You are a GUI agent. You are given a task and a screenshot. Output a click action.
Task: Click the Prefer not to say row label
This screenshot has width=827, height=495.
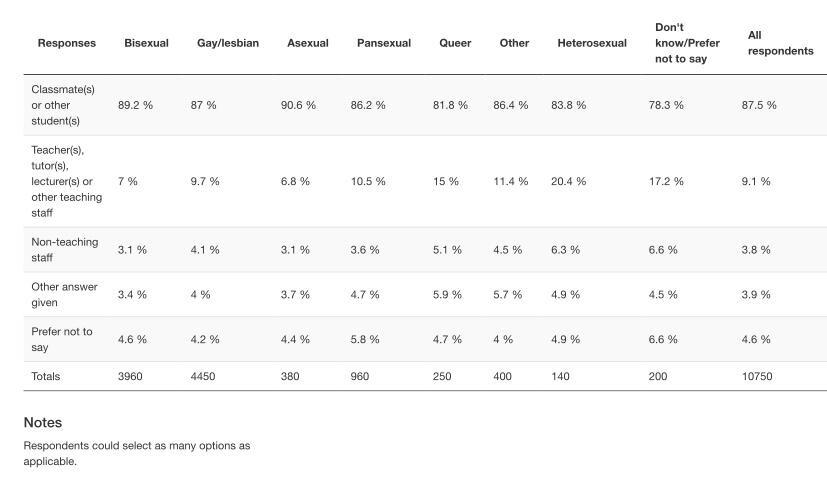pos(61,339)
